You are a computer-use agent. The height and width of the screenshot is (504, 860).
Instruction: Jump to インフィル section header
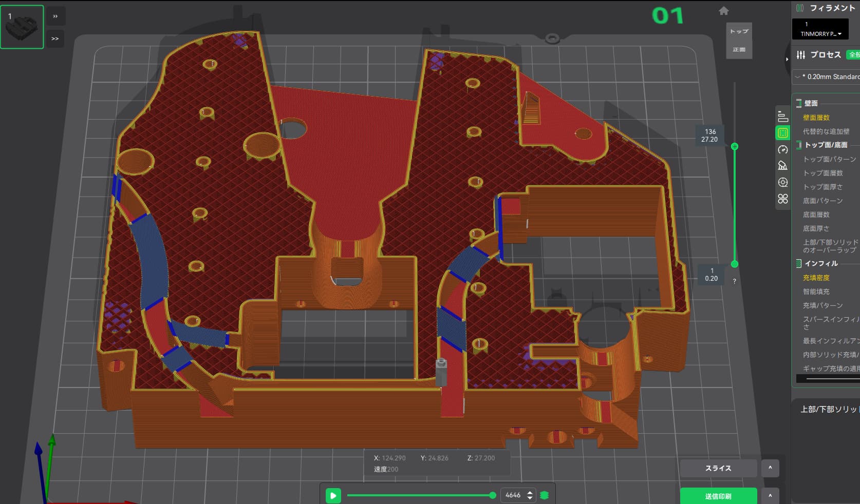click(x=821, y=263)
